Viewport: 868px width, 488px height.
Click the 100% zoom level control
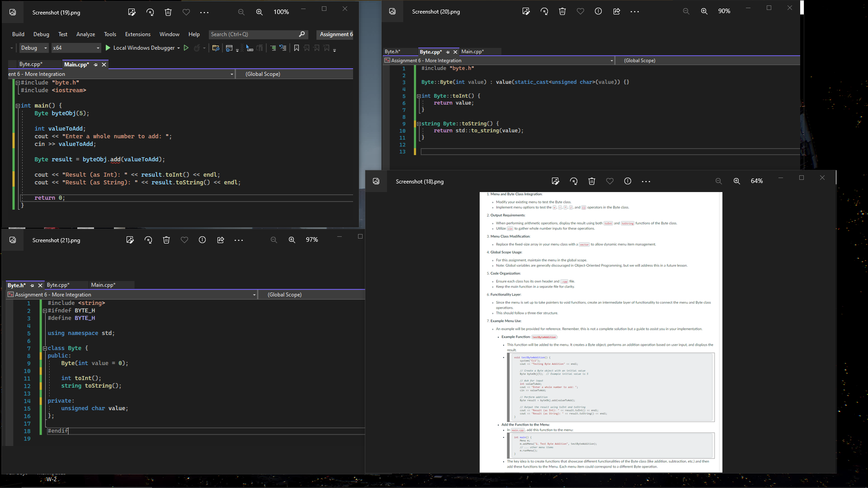tap(281, 12)
